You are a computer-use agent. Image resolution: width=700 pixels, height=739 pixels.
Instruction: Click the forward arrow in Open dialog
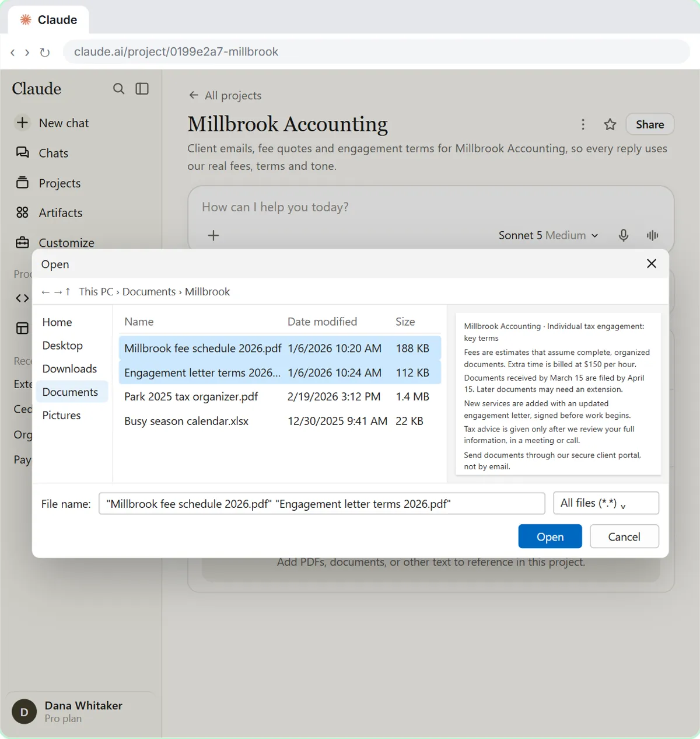pyautogui.click(x=58, y=292)
